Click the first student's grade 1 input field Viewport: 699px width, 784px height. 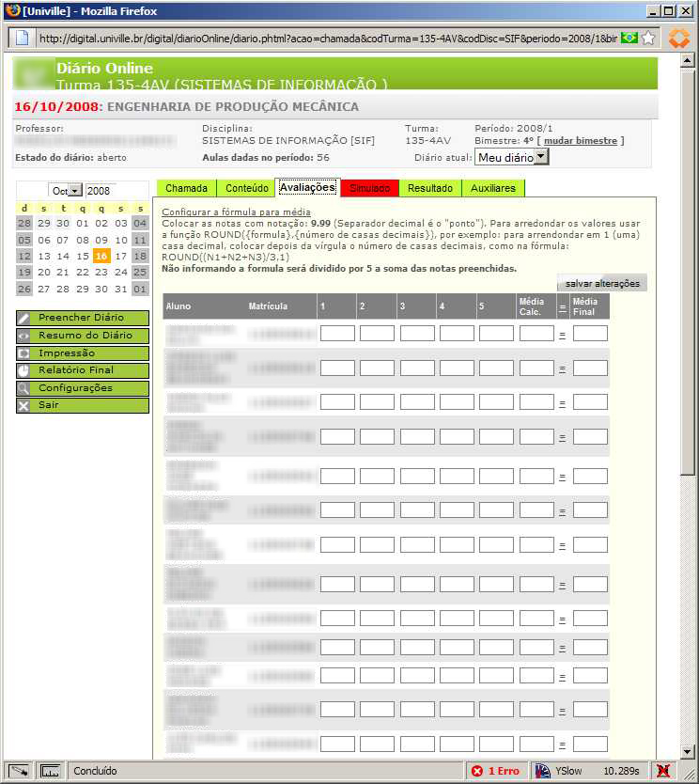(337, 334)
